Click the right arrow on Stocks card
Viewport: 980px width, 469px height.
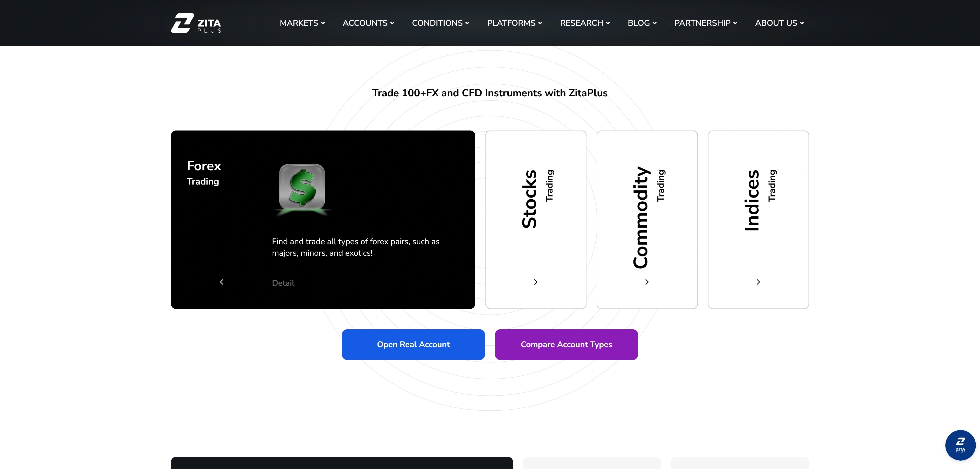[536, 282]
